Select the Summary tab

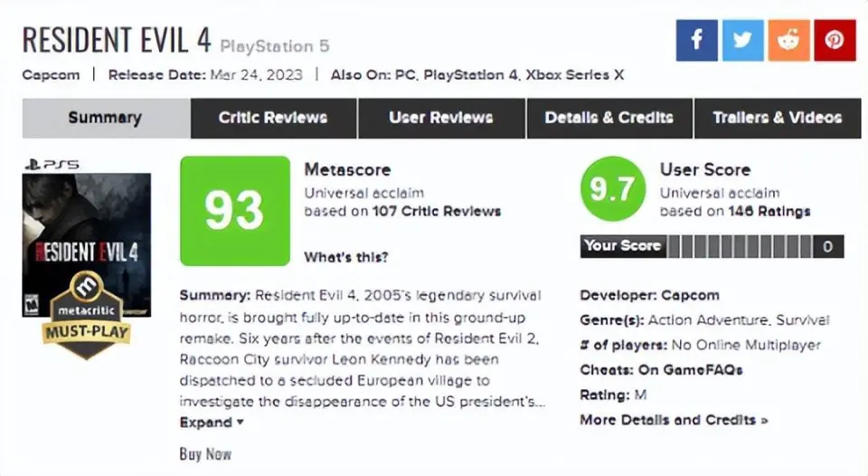pos(105,118)
